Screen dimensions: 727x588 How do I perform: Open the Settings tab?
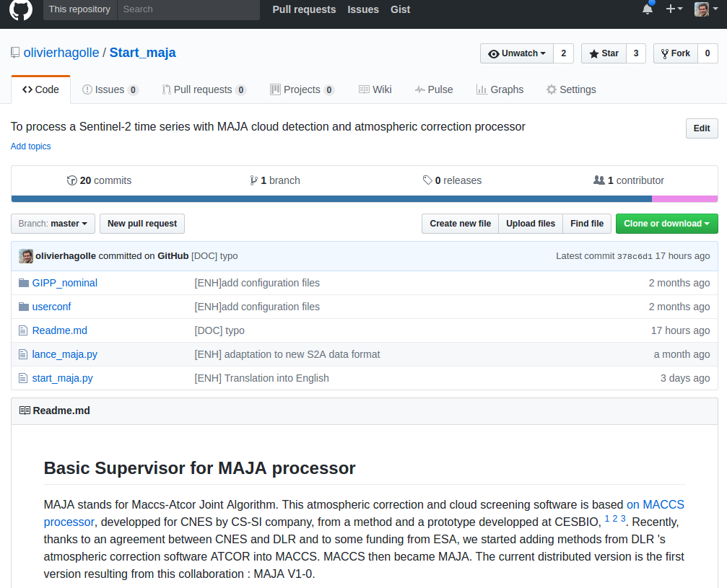[571, 89]
